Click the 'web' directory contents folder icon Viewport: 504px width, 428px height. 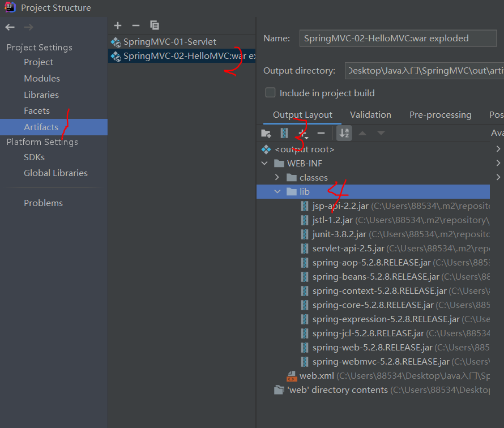279,390
